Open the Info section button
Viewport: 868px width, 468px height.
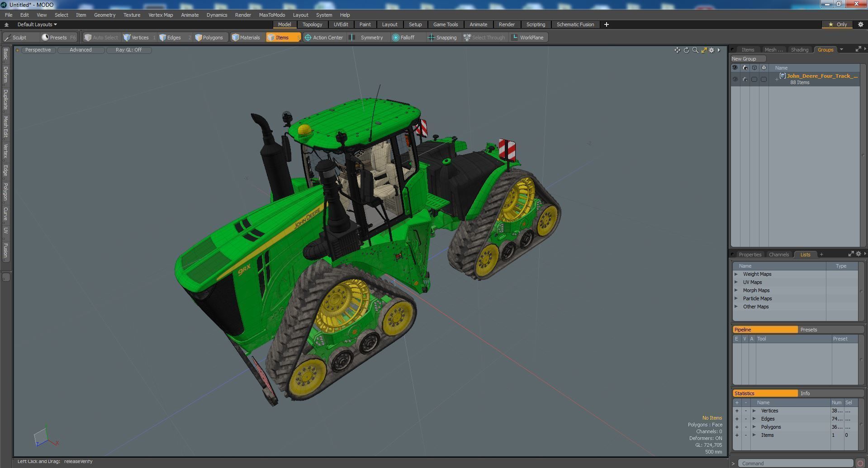pyautogui.click(x=831, y=393)
